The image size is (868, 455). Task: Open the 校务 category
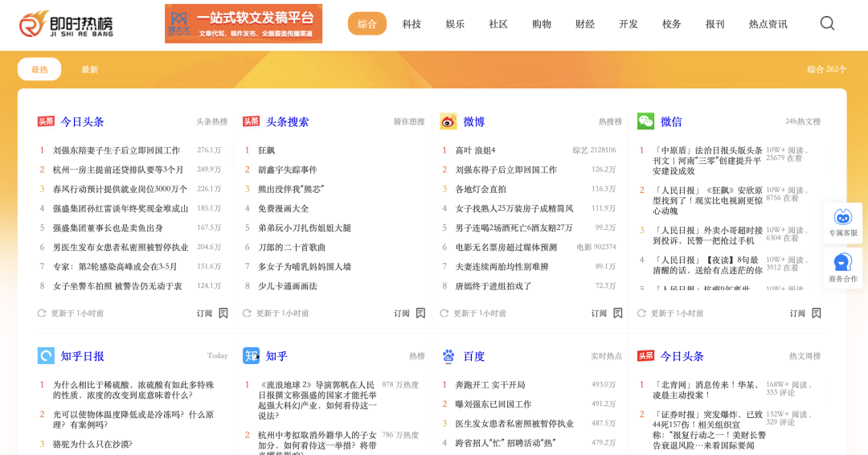click(x=671, y=24)
